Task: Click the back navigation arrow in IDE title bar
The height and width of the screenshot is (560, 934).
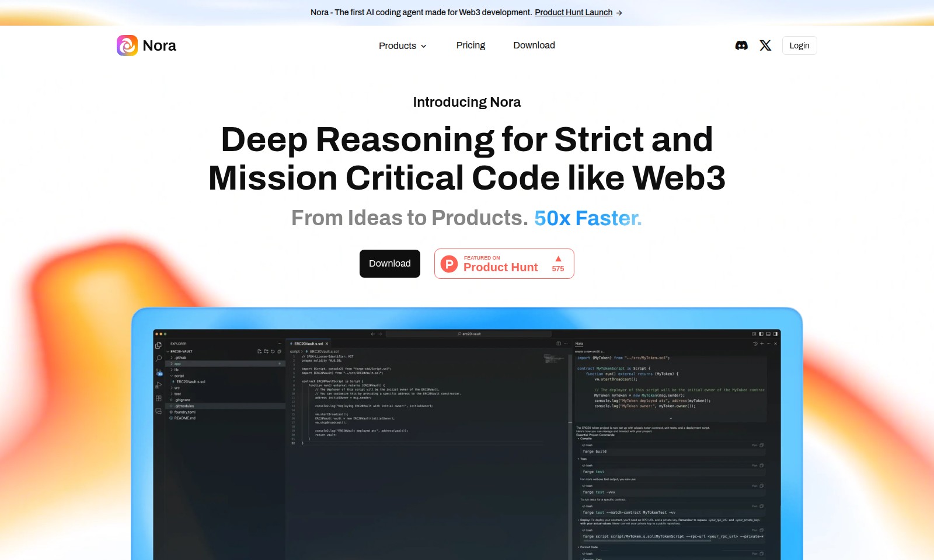Action: tap(373, 334)
